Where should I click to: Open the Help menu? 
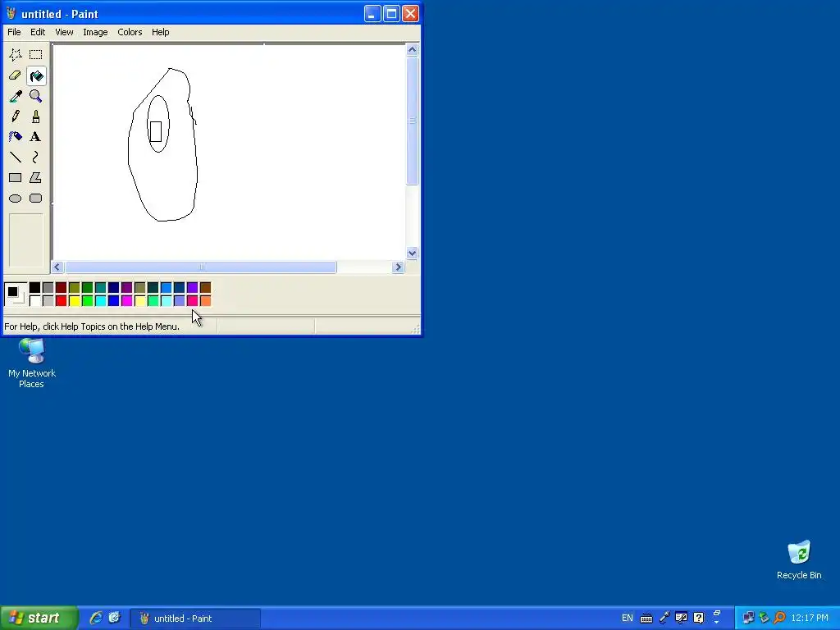pos(160,32)
